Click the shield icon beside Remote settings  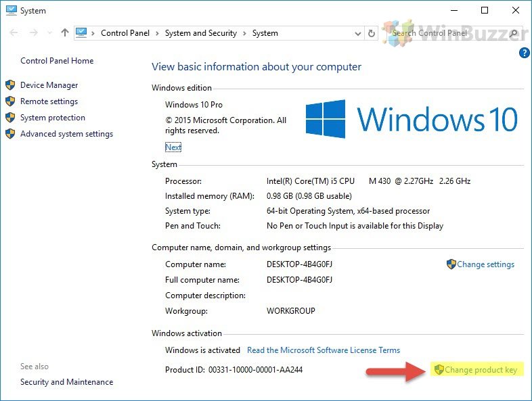click(10, 101)
